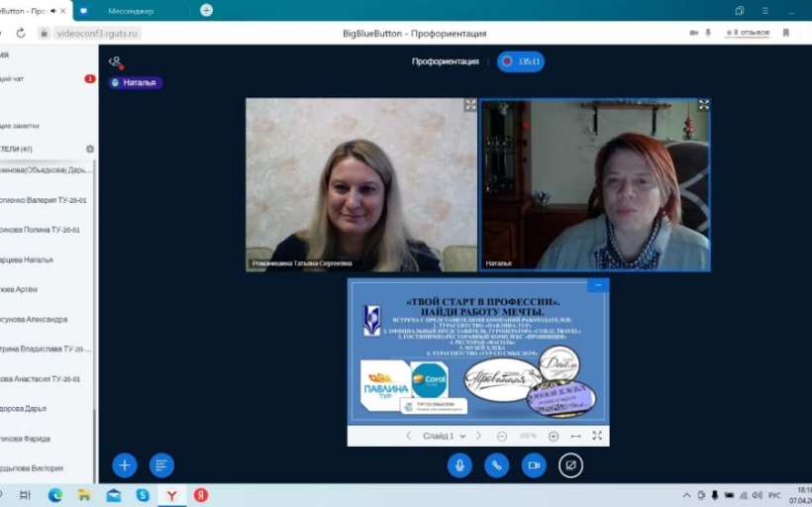Switch to the BigBlueButton browser tab
This screenshot has width=812, height=507.
coord(24,10)
